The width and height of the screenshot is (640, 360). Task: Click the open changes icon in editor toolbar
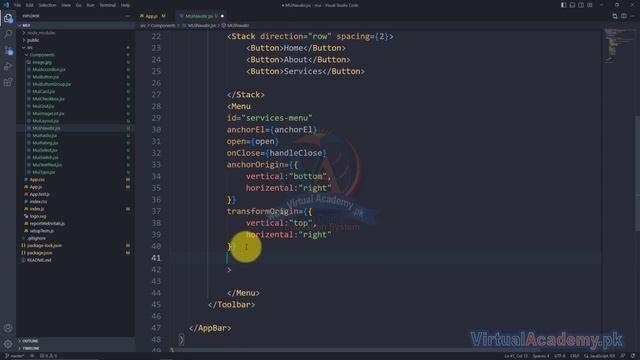point(615,16)
